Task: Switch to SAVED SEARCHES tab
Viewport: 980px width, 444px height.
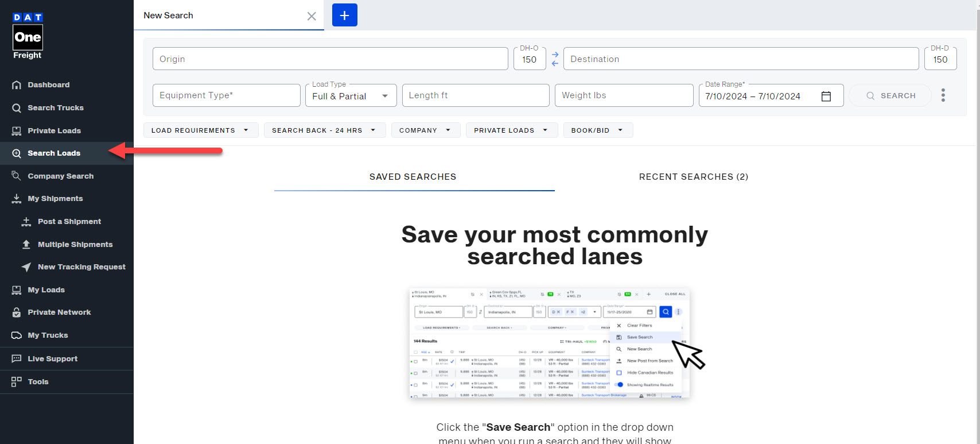Action: [414, 177]
